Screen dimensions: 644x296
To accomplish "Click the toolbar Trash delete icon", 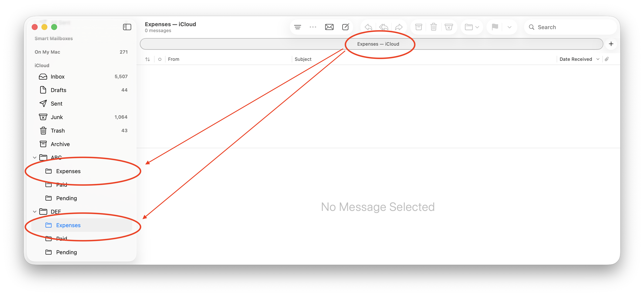I will pyautogui.click(x=434, y=27).
